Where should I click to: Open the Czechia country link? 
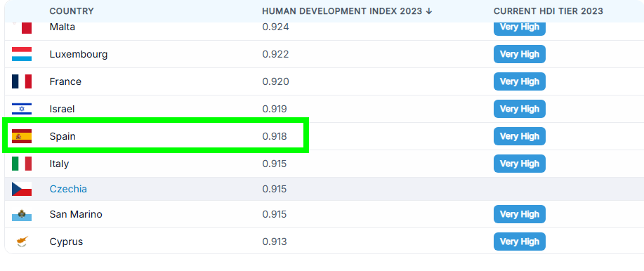pos(68,189)
